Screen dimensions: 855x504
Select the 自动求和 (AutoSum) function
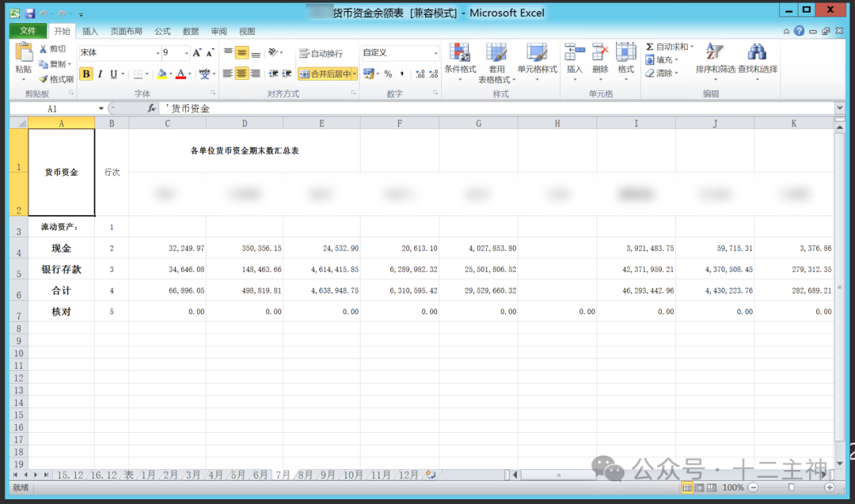click(x=671, y=47)
